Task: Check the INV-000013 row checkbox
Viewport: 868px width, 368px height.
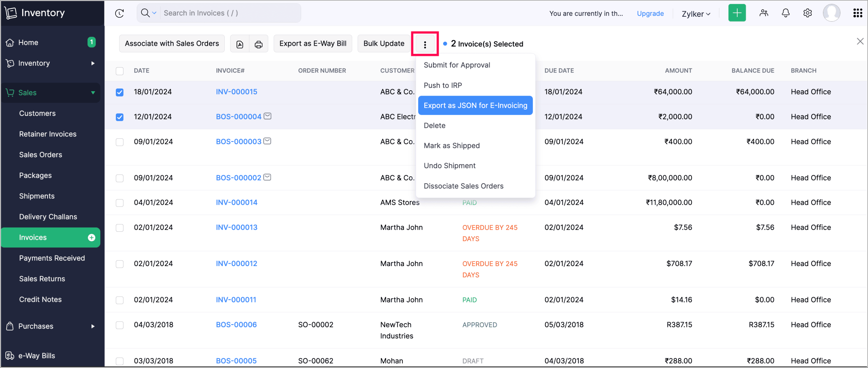Action: 120,228
